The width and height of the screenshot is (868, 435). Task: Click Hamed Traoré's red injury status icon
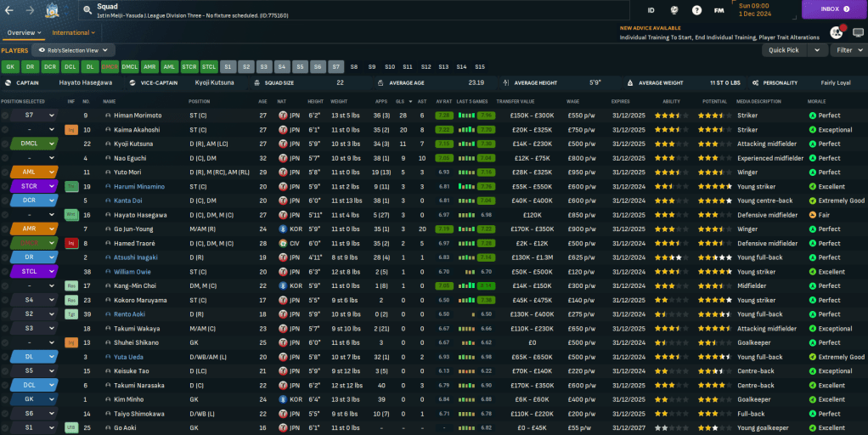point(71,243)
